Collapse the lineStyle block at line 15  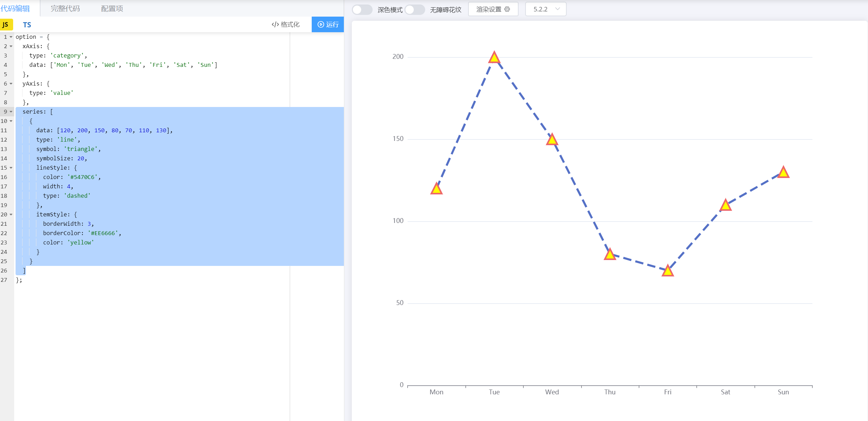point(11,168)
